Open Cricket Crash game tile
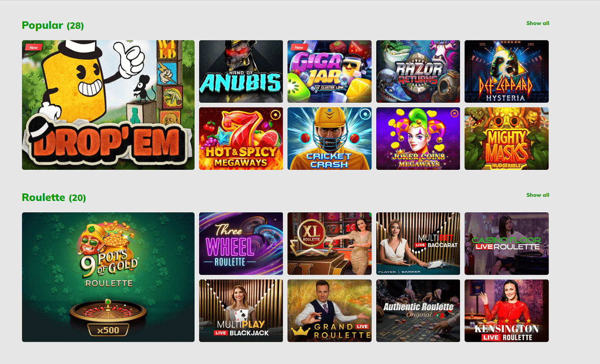Image resolution: width=600 pixels, height=364 pixels. click(x=329, y=138)
